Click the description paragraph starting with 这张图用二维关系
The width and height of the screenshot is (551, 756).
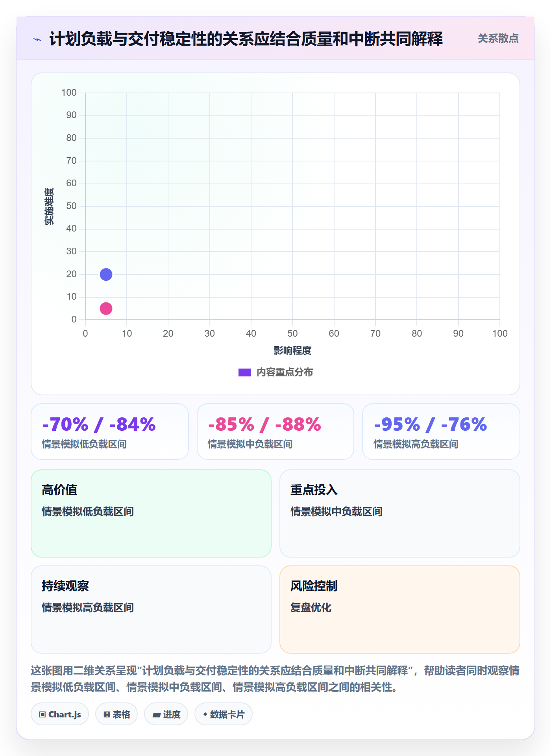point(275,679)
